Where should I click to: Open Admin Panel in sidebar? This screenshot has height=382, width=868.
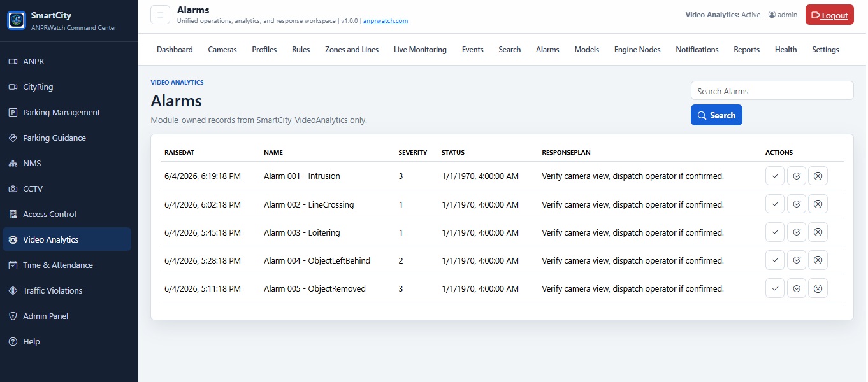pos(66,316)
